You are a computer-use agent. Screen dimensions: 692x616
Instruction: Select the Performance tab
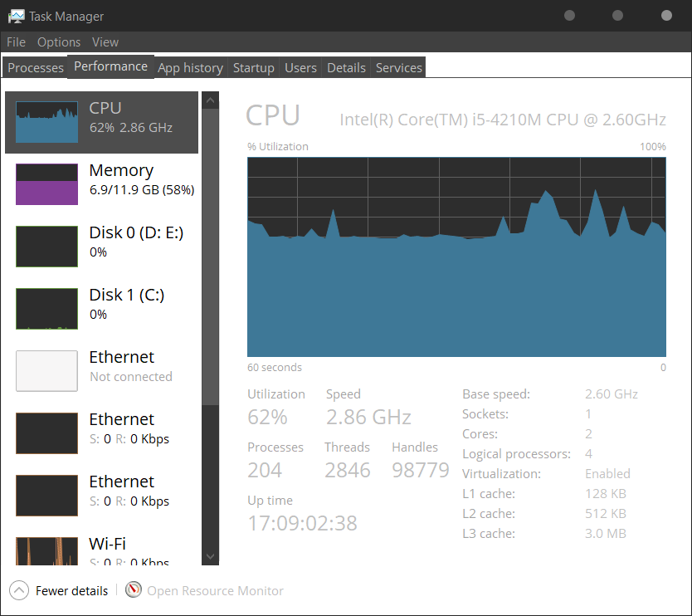click(111, 66)
